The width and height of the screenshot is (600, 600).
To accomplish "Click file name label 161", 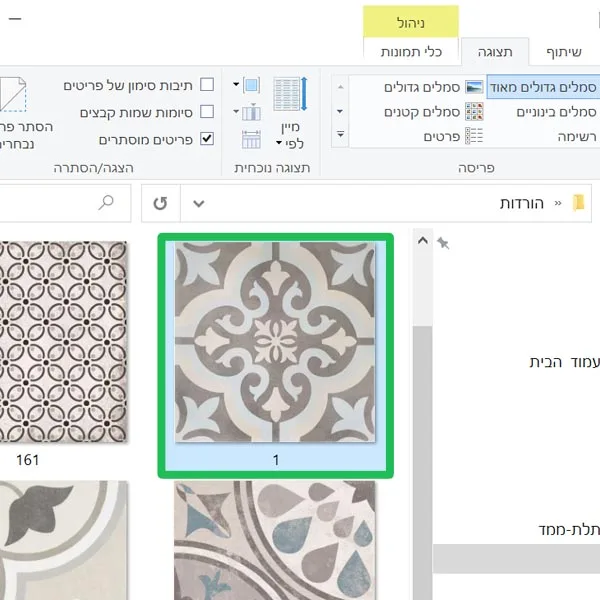I will pos(28,460).
